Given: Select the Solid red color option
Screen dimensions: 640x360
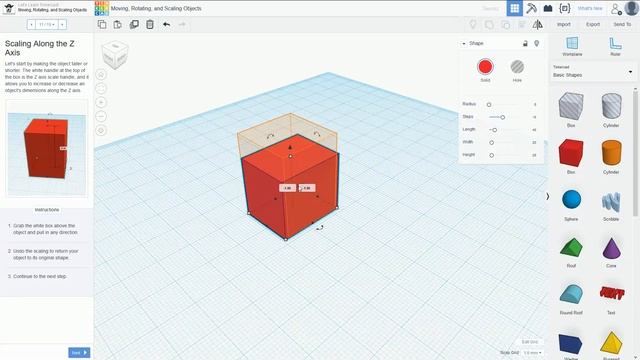Looking at the screenshot, I should point(485,67).
